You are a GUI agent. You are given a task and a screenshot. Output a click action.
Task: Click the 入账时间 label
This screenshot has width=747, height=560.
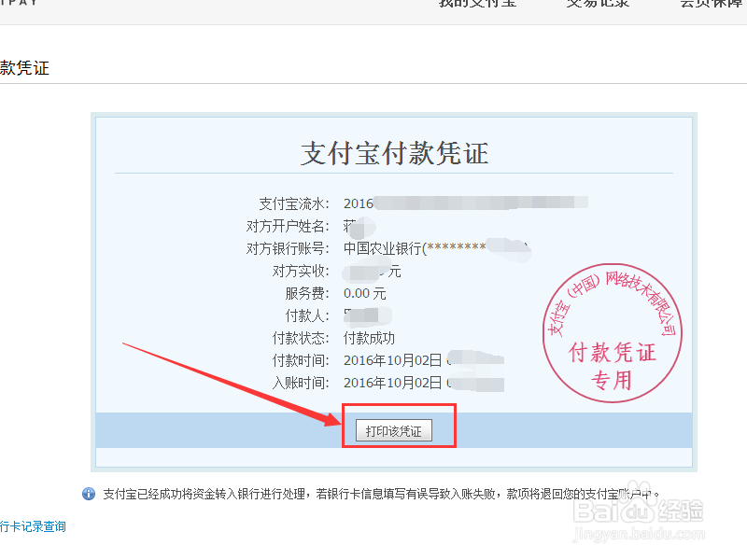coord(301,383)
